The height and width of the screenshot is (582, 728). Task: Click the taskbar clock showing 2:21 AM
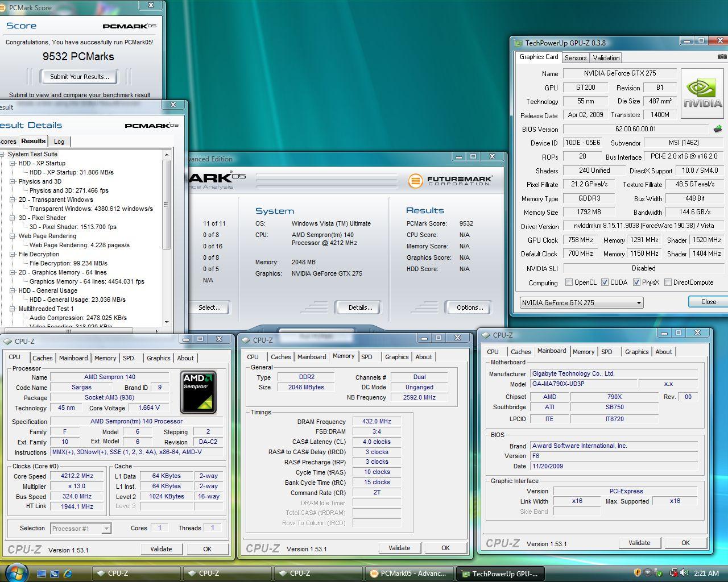pos(706,573)
